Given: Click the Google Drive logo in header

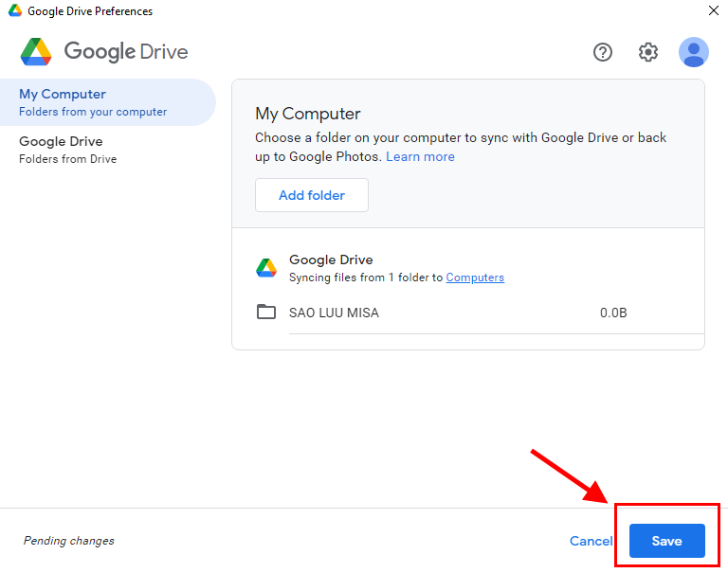Looking at the screenshot, I should 104,51.
